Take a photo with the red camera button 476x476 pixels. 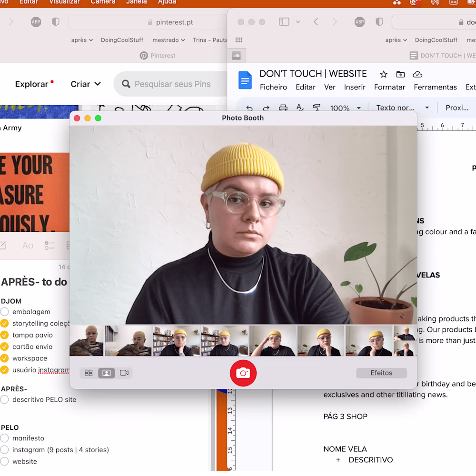(243, 373)
